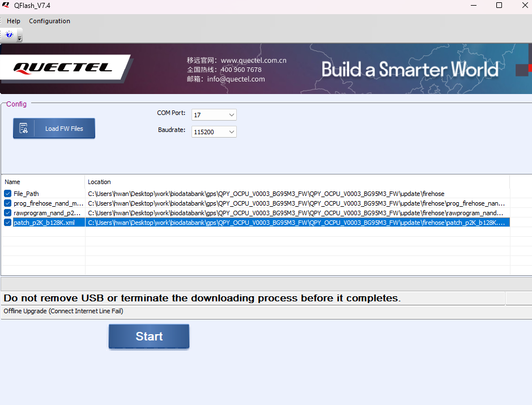
Task: Click the Name column header
Action: [x=12, y=182]
